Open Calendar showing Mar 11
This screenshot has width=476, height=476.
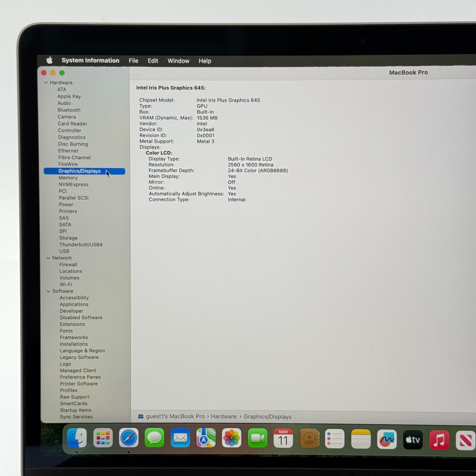click(283, 438)
